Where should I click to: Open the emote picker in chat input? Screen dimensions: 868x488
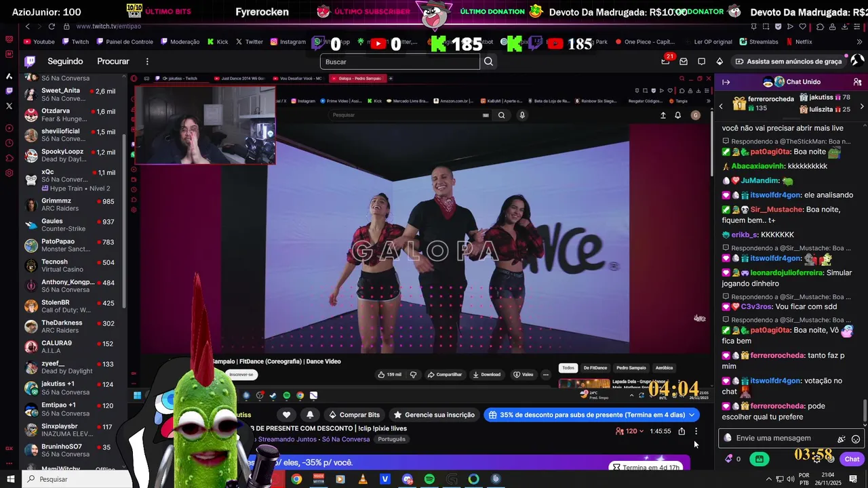tap(856, 439)
